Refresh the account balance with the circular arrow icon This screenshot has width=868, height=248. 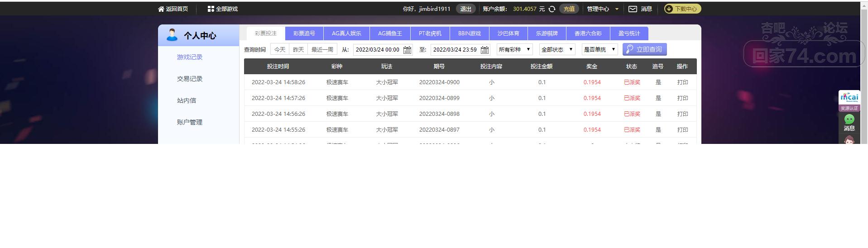pyautogui.click(x=552, y=9)
